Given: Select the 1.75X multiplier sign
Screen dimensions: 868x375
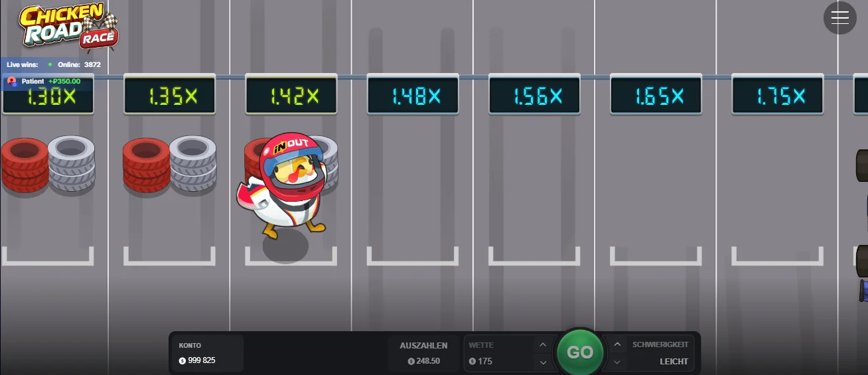Looking at the screenshot, I should [x=777, y=96].
